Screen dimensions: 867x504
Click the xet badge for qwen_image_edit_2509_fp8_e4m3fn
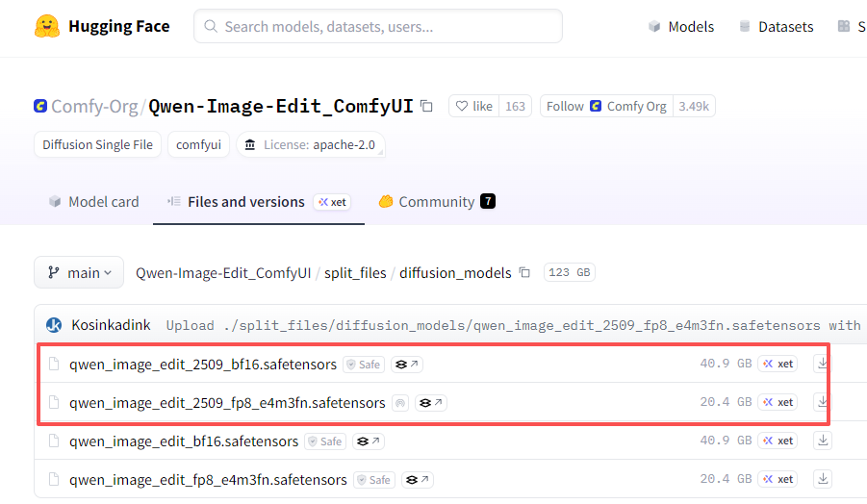click(x=778, y=402)
